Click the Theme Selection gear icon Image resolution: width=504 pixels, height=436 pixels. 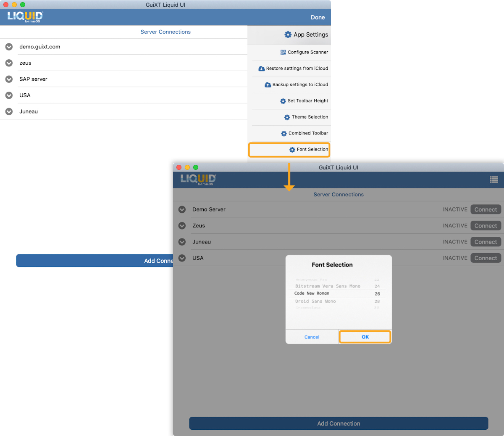pyautogui.click(x=287, y=117)
